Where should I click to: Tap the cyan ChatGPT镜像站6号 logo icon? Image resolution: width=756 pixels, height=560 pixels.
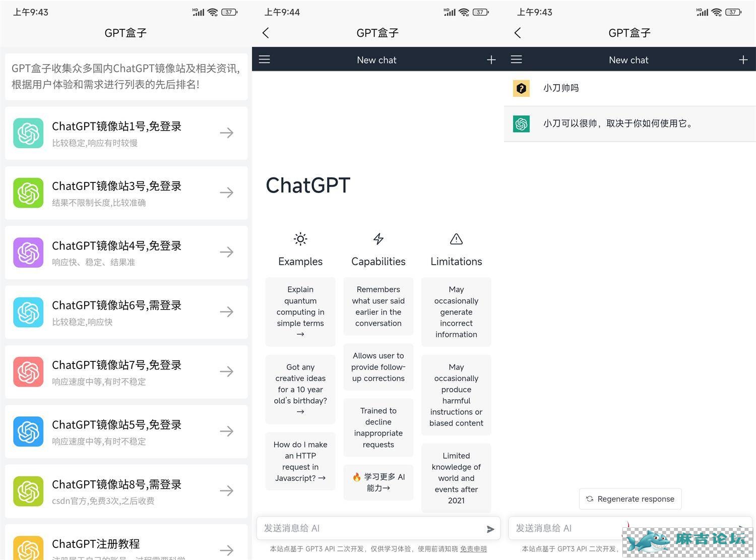coord(28,312)
